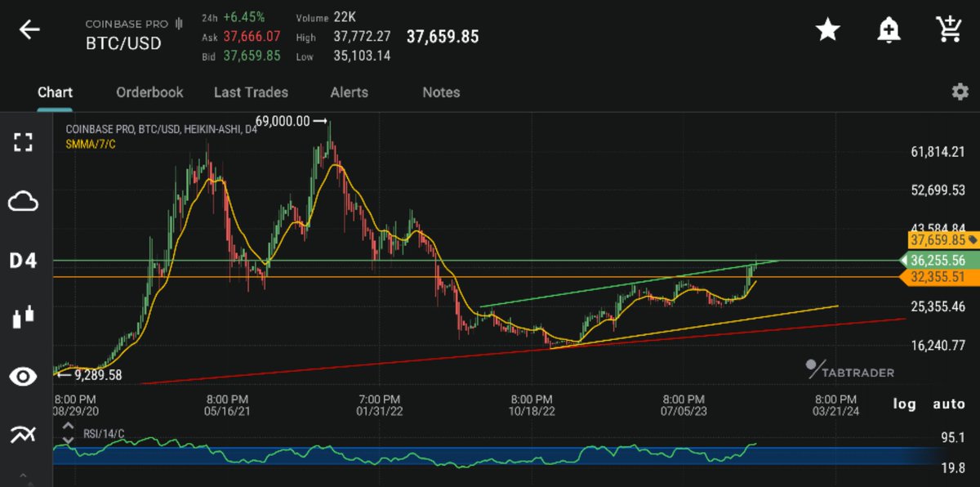Enter fullscreen chart mode
Screen dimensions: 980x487
click(x=23, y=142)
